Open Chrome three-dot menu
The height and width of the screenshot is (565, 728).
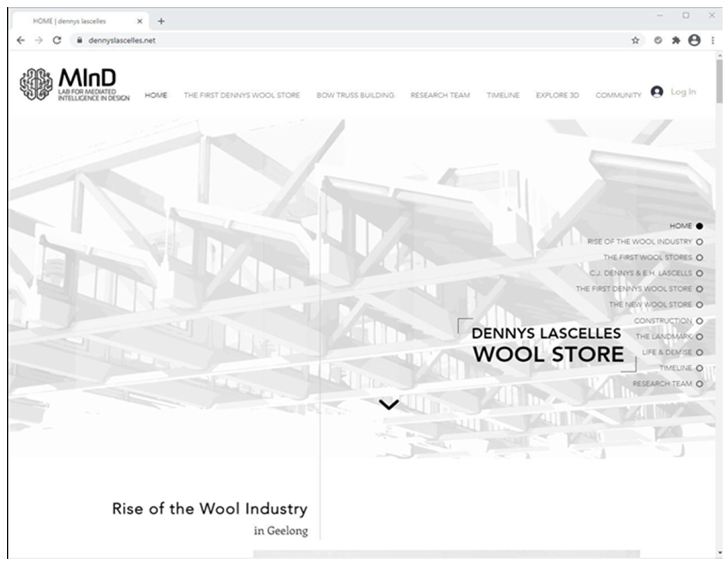[713, 40]
